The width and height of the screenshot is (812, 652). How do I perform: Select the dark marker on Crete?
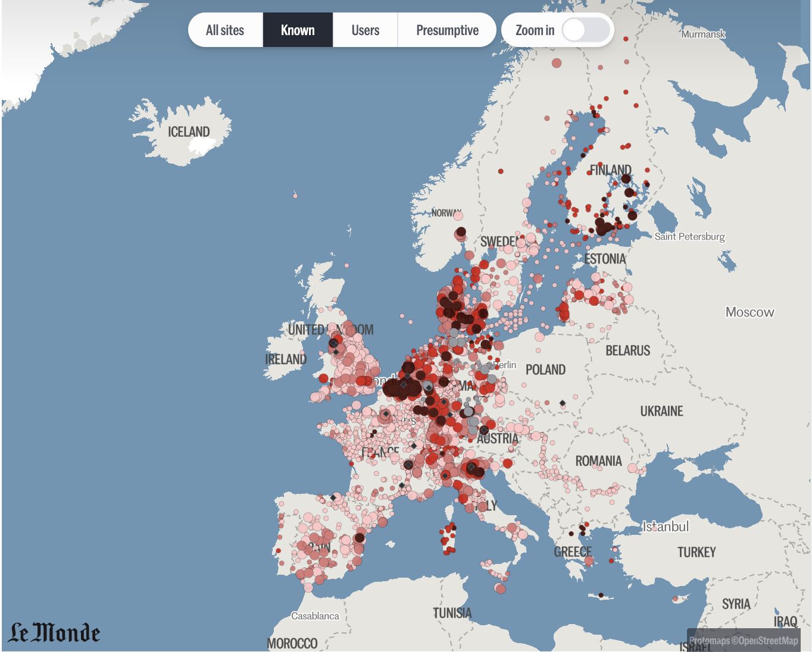[601, 595]
